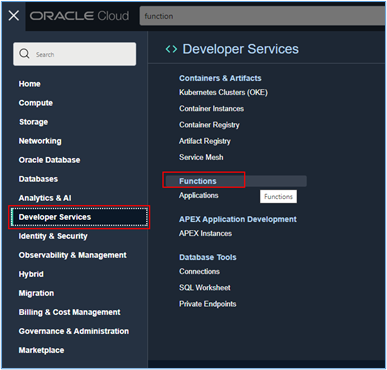Open APEX Instances
This screenshot has height=370, width=387.
pyautogui.click(x=205, y=233)
